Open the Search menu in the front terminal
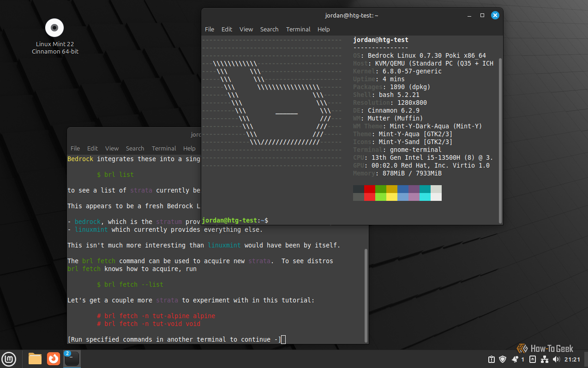The image size is (588, 368). pos(269,29)
